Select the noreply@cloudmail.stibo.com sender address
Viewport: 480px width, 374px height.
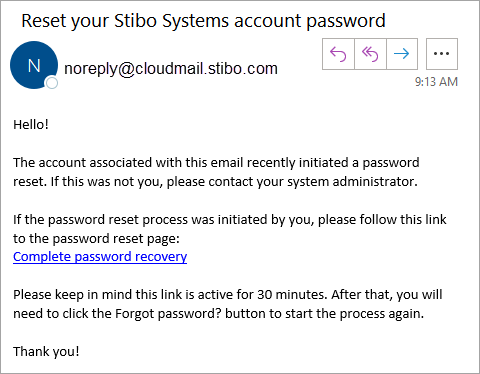[171, 69]
